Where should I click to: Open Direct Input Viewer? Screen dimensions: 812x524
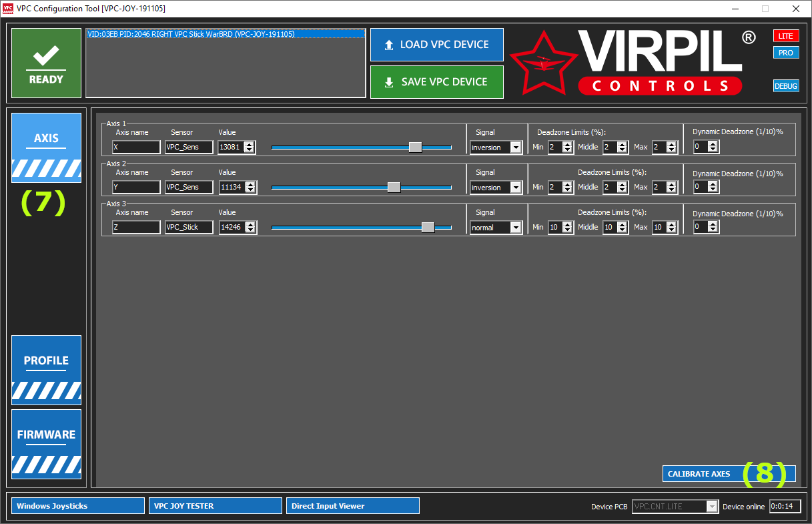[353, 506]
